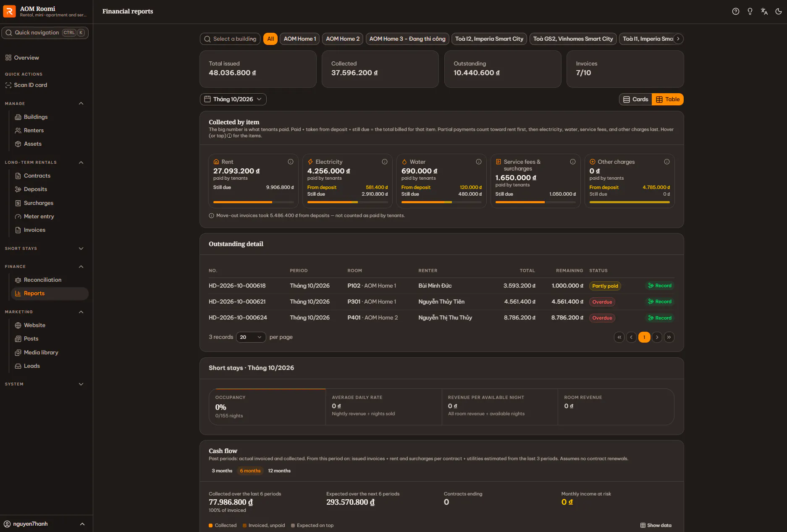
Task: Select the 12 months cash flow tab
Action: (279, 471)
